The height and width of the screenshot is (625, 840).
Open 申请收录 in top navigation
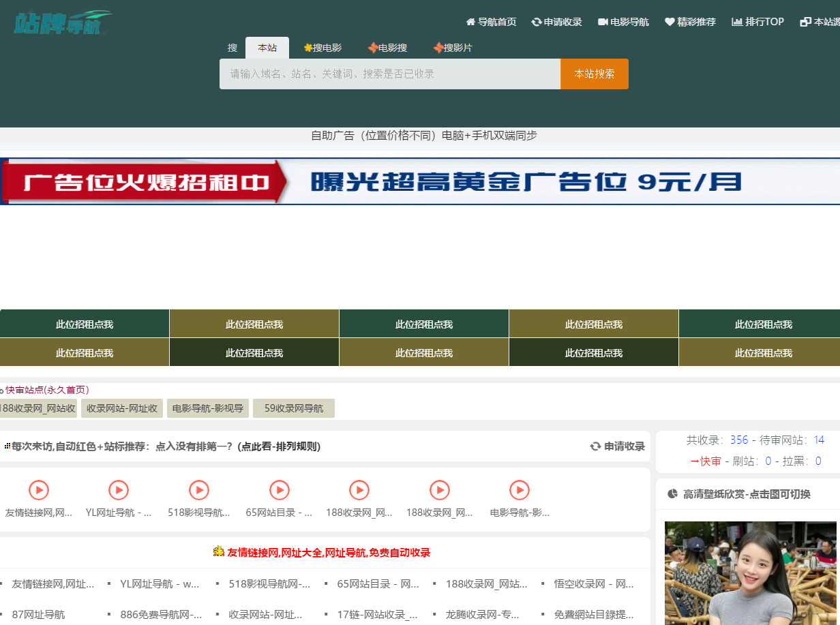pos(557,22)
